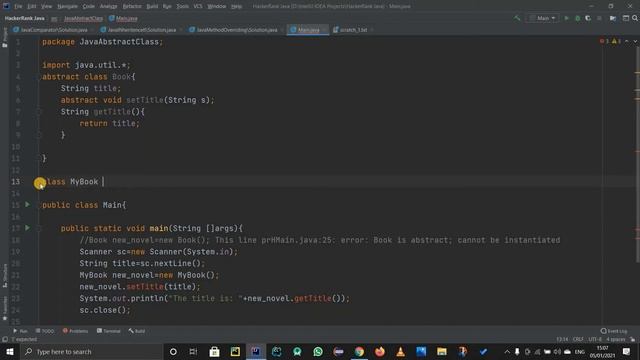
Task: Click the Search Everywhere magnifier icon
Action: point(635,18)
